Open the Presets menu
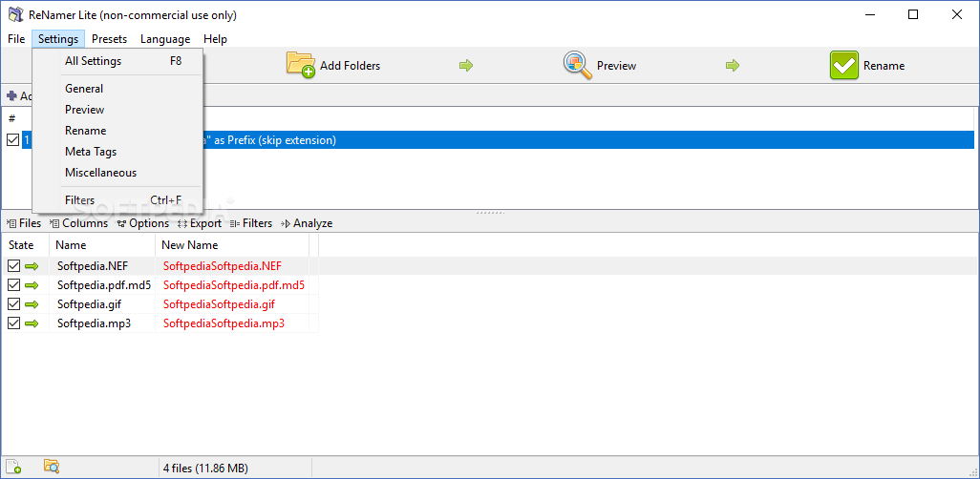The image size is (980, 479). click(x=110, y=39)
